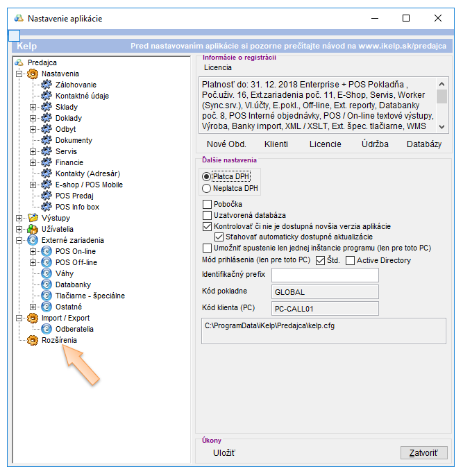Select the Váhy euro icon

pos(47,273)
